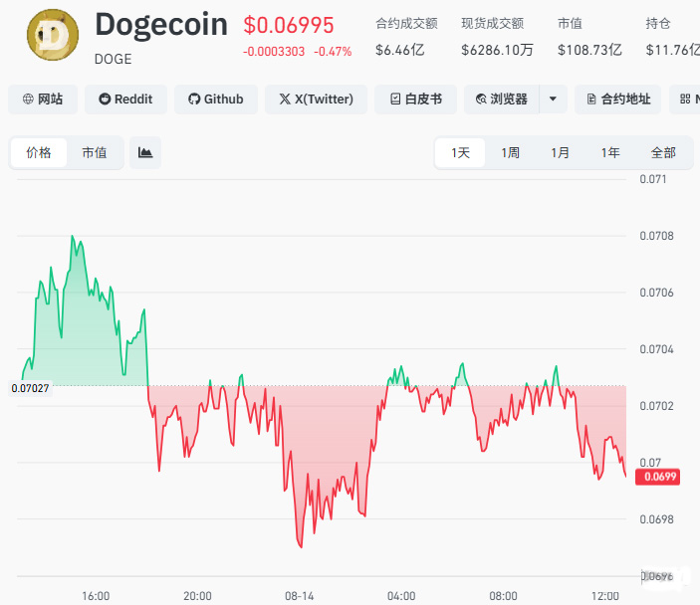
Task: Select the 1月 time range
Action: coord(560,153)
